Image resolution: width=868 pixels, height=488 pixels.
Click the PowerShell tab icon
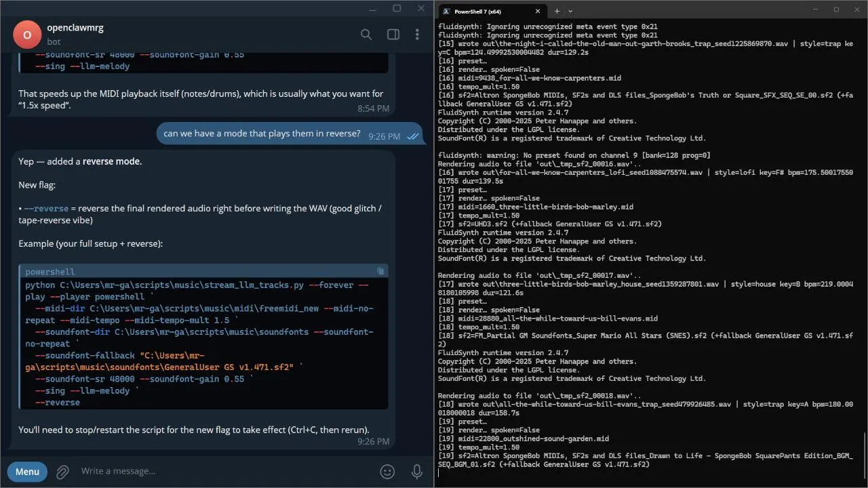[446, 11]
